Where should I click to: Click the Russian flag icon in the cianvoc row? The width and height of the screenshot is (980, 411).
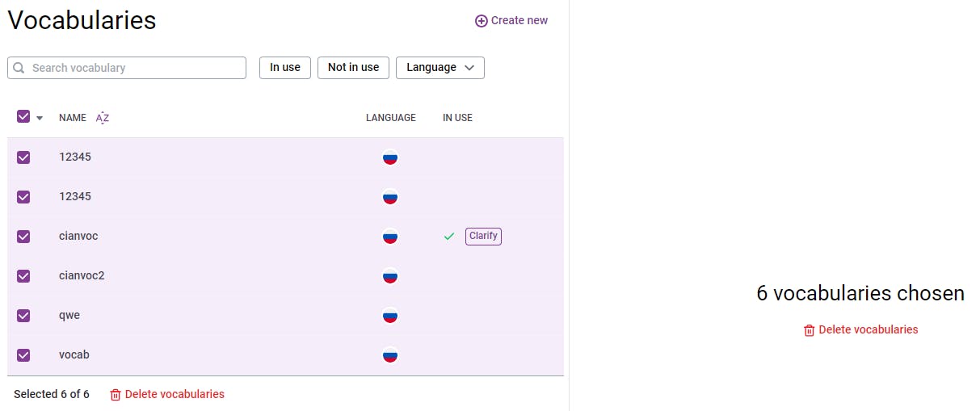pyautogui.click(x=390, y=237)
